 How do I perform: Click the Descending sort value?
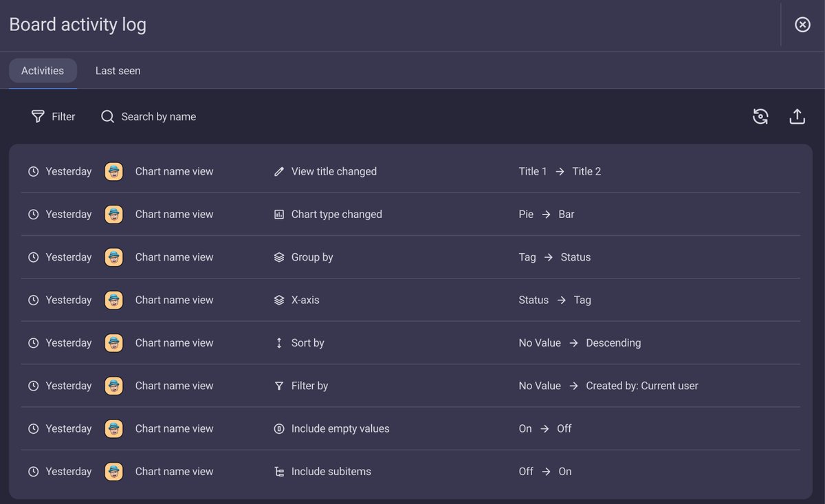[613, 343]
